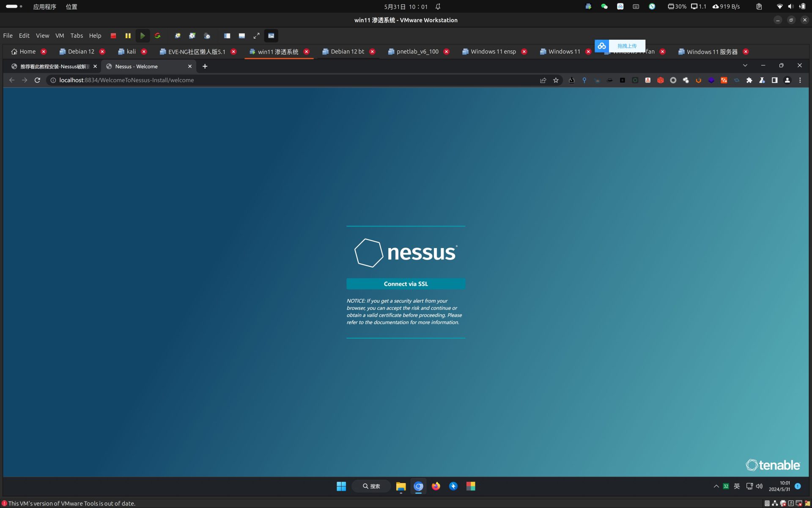Close the Nessus - Welcome browser tab
Screen dimensions: 812x508
pos(190,66)
